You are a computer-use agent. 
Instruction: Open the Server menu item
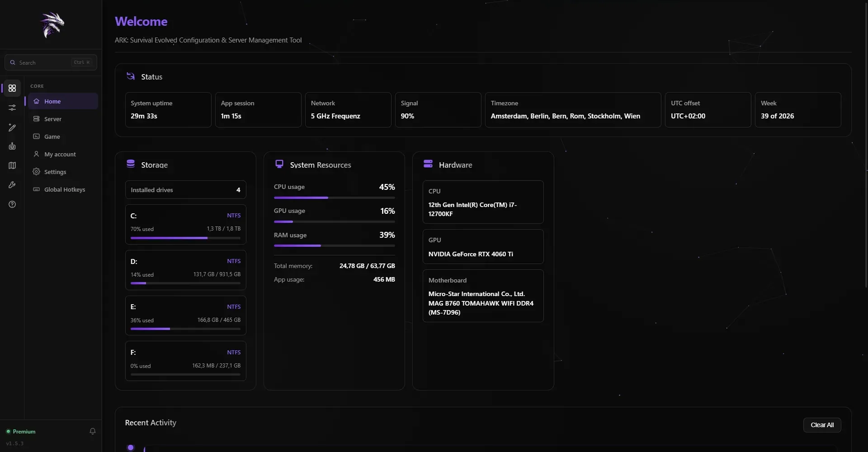pyautogui.click(x=63, y=119)
